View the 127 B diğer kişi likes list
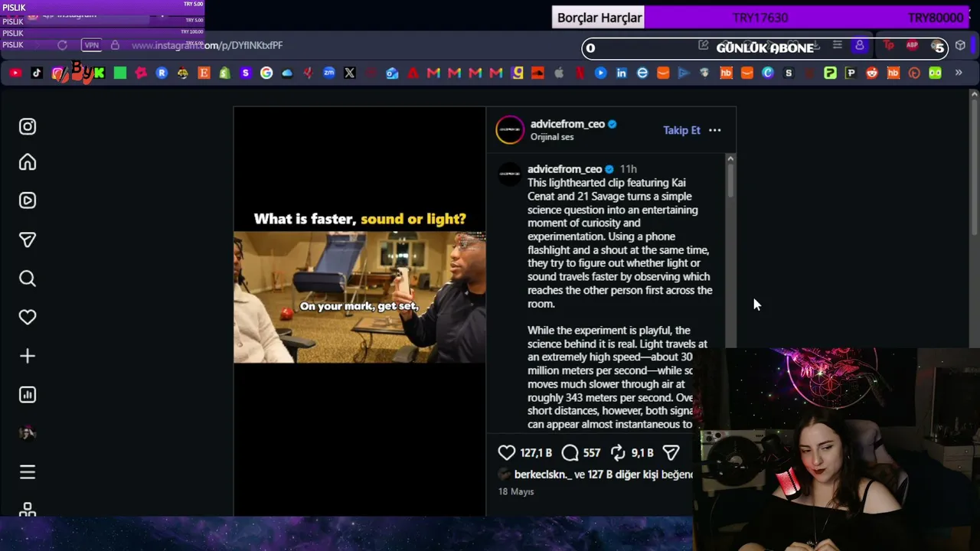The image size is (980, 551). click(623, 474)
